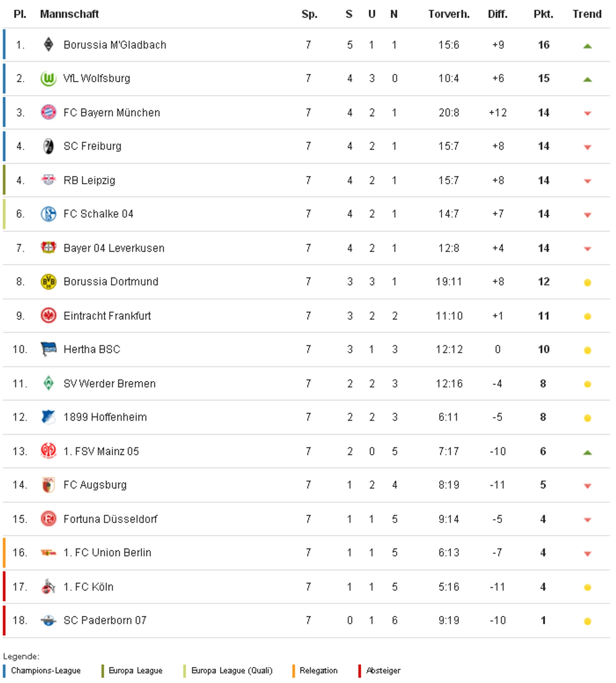Click the red down trend arrow for FC Augsburg
616x683 pixels.
pyautogui.click(x=587, y=486)
